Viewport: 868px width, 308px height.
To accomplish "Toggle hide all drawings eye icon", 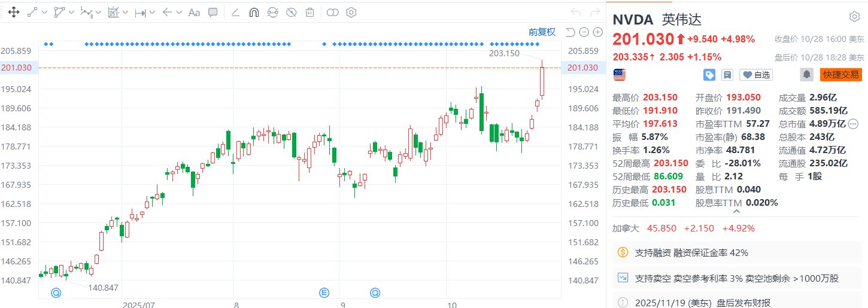I will 291,12.
